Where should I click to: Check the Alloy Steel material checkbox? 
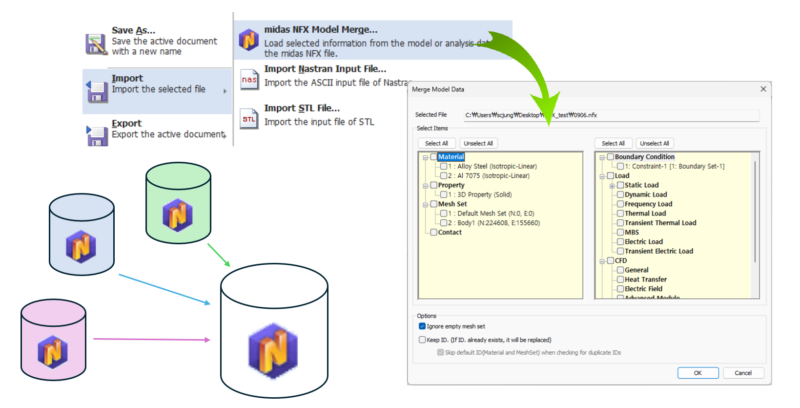[443, 166]
